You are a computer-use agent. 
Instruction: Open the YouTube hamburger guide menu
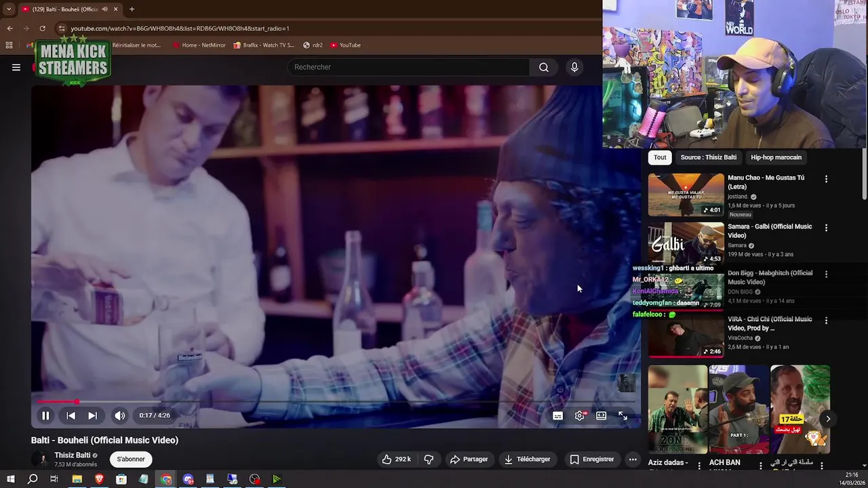tap(16, 67)
